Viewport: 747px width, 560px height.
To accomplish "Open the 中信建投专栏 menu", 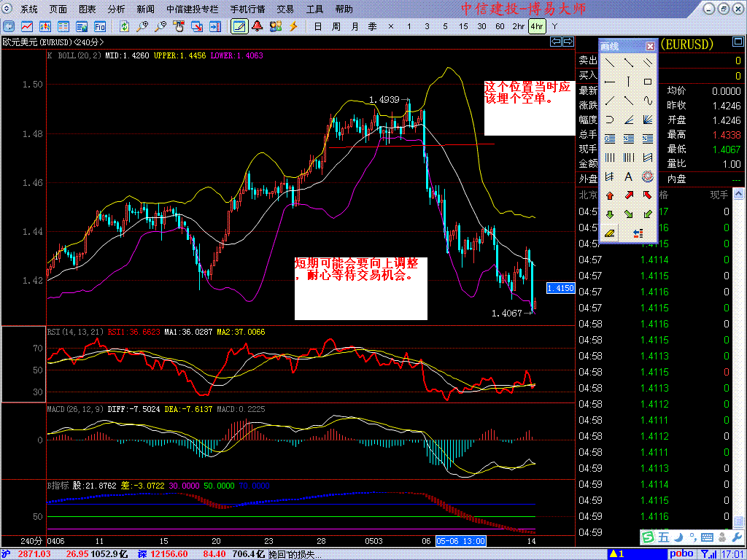I will [193, 9].
